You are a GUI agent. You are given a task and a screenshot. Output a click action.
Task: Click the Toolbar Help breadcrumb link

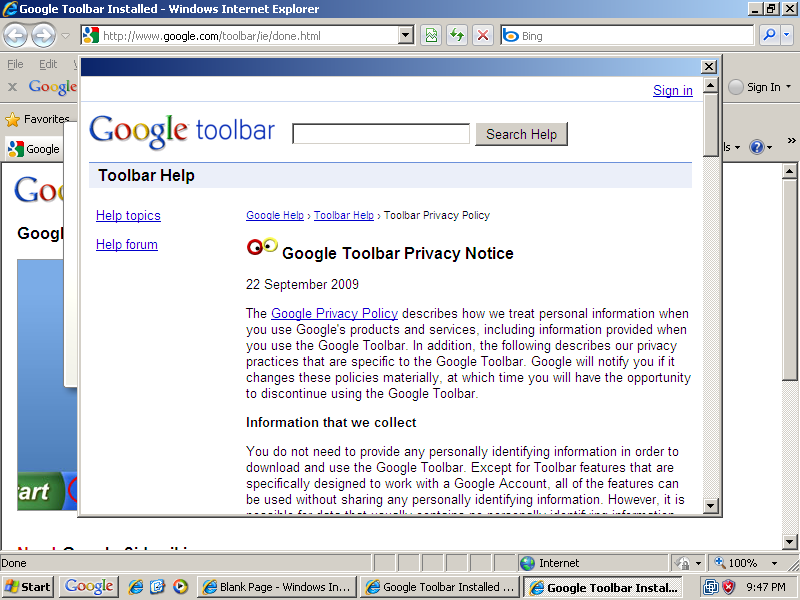343,215
